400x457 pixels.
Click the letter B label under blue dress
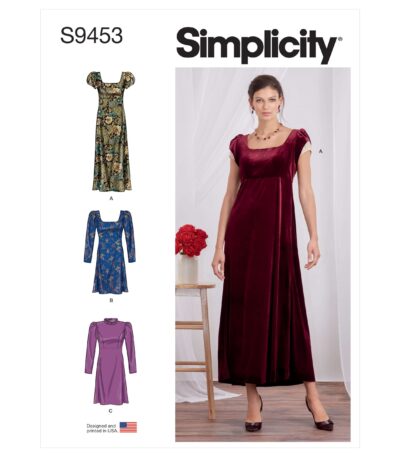(111, 300)
